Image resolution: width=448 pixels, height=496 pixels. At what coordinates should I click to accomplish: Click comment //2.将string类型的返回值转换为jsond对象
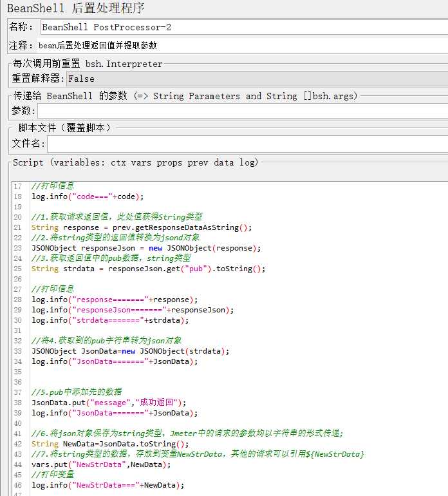tap(115, 238)
